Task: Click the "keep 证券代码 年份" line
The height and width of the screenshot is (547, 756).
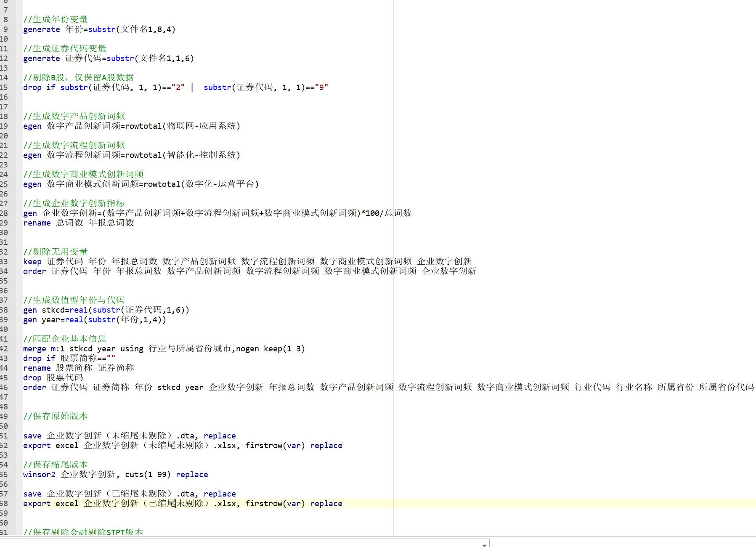Action: click(248, 261)
